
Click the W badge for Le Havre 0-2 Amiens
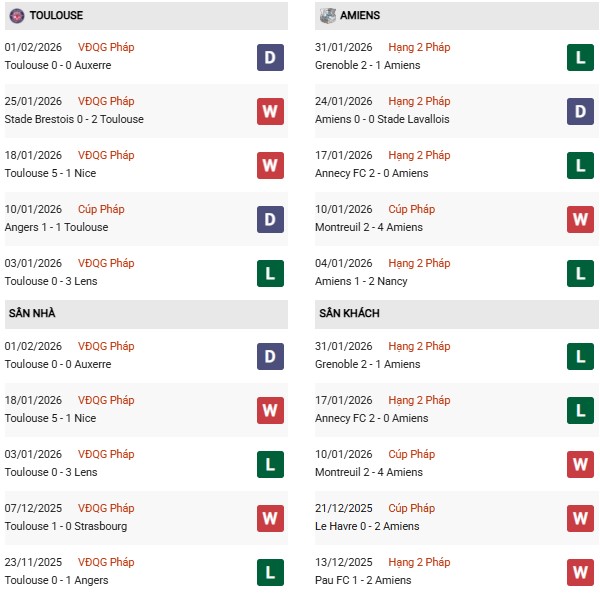(580, 518)
